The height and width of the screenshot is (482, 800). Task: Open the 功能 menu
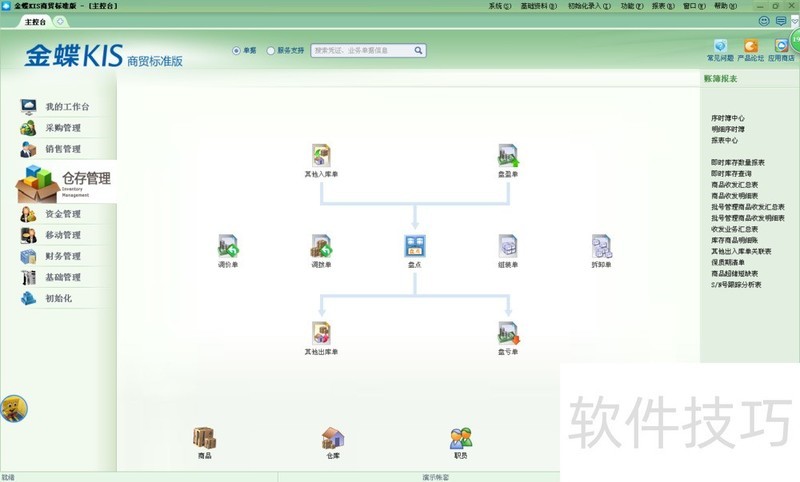pyautogui.click(x=632, y=6)
